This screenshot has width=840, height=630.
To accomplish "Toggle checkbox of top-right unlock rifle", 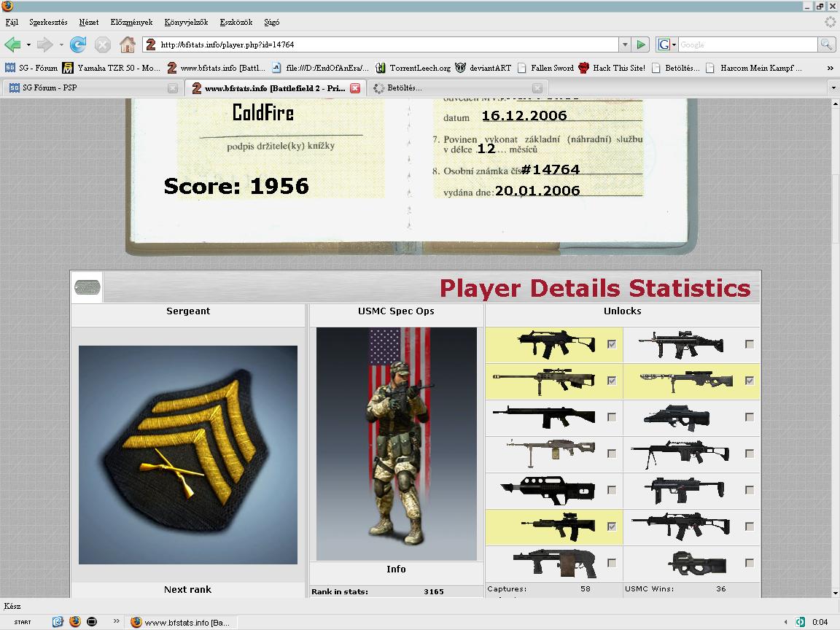I will pyautogui.click(x=750, y=344).
